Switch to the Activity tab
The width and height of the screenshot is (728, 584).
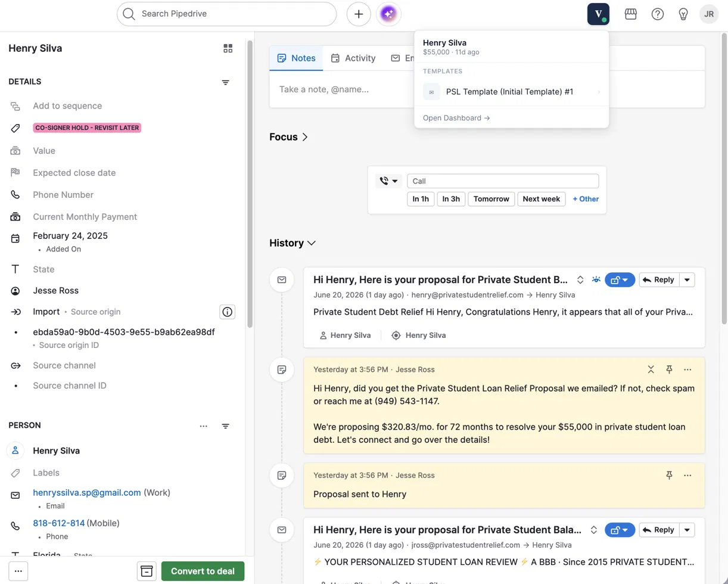point(353,58)
